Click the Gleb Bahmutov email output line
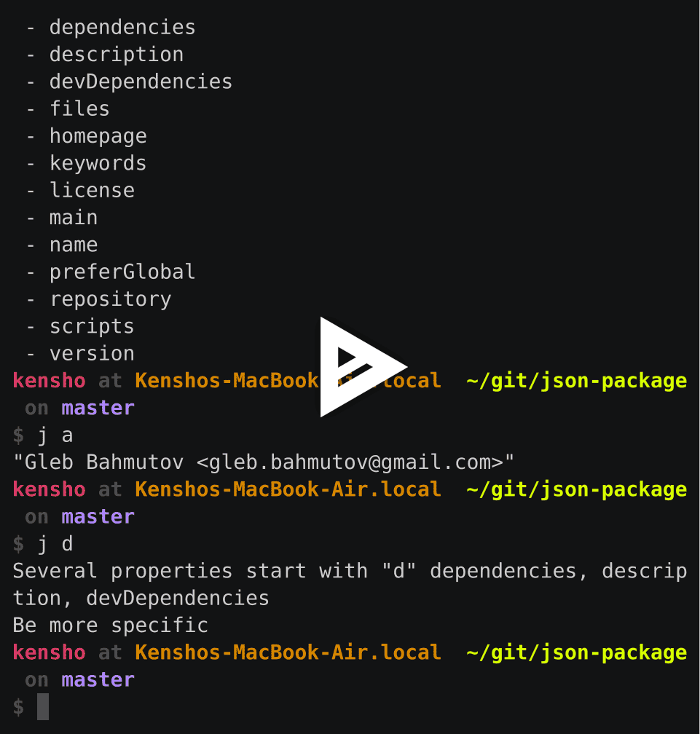This screenshot has width=700, height=734. pyautogui.click(x=264, y=462)
